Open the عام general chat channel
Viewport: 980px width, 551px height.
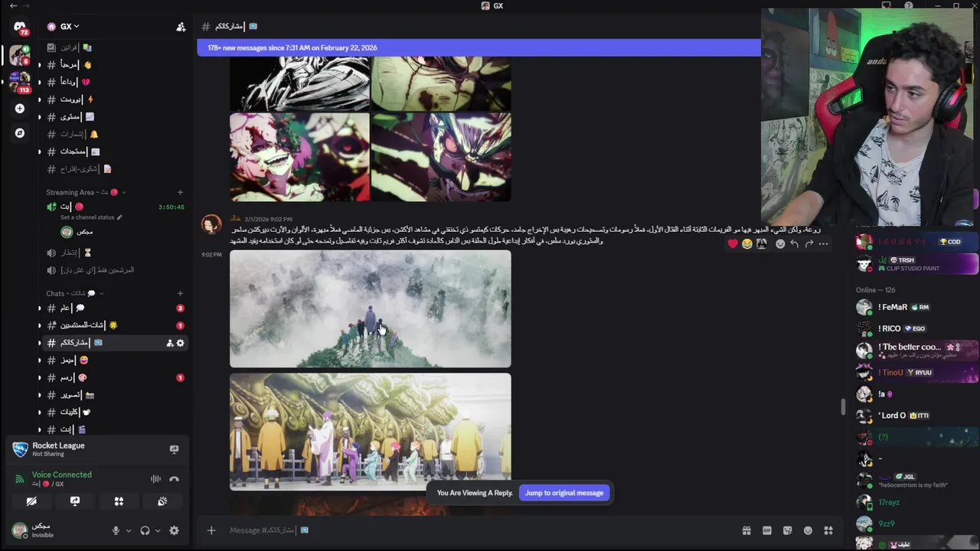113,308
